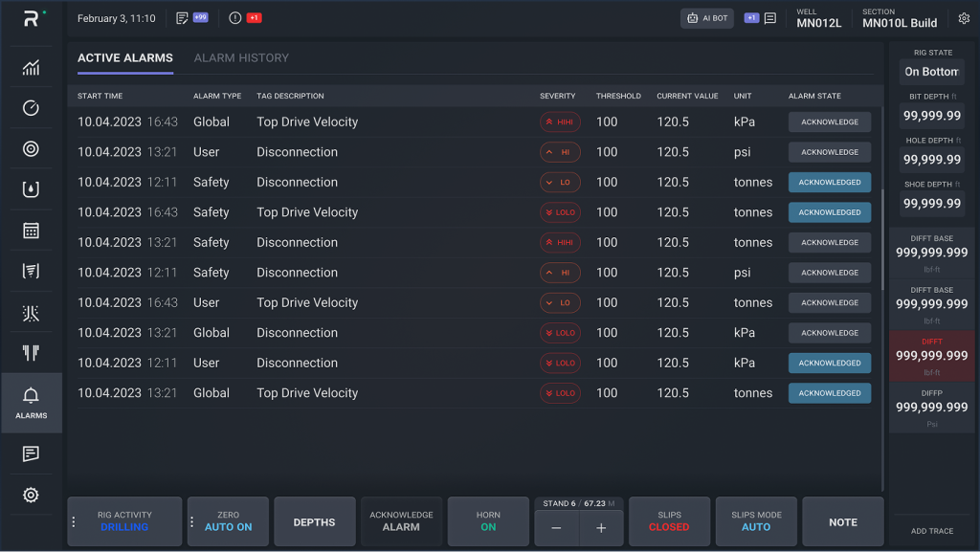Screen dimensions: 980x552
Task: Toggle Slips Mode AUTO
Action: (756, 521)
